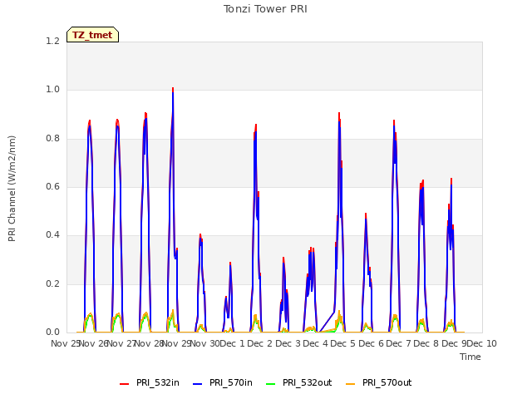Click the 0.8 y-axis tick label

click(52, 139)
